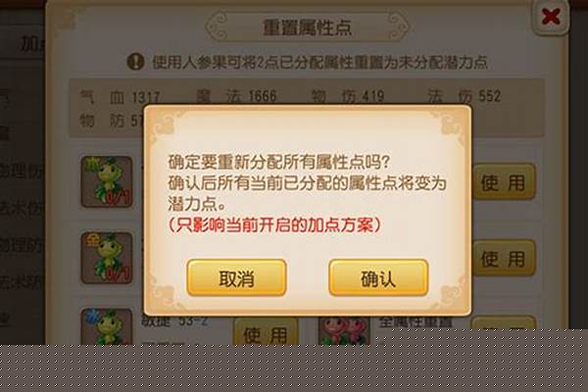Click the 魔法 1666 stat

236,96
